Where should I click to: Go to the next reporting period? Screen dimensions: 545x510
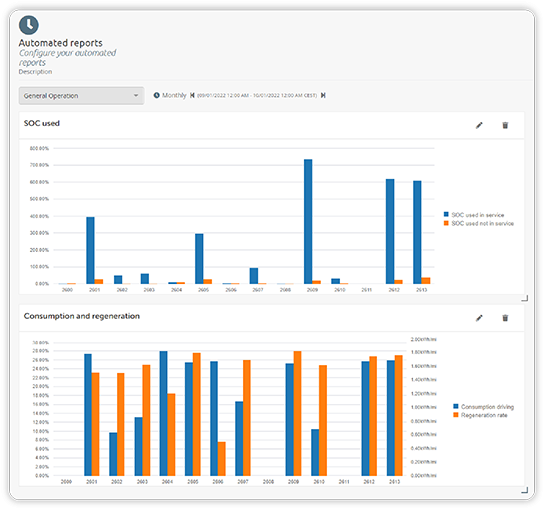[323, 95]
